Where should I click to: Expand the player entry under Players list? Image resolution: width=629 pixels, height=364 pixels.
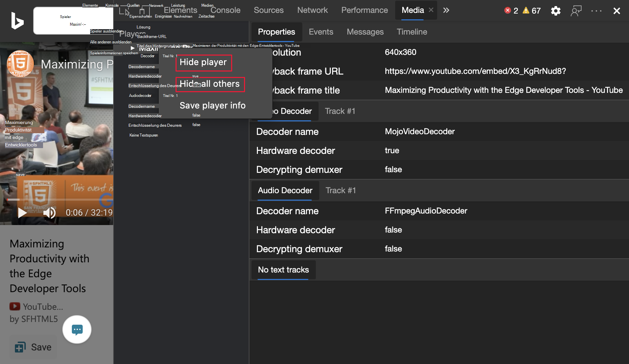point(133,48)
